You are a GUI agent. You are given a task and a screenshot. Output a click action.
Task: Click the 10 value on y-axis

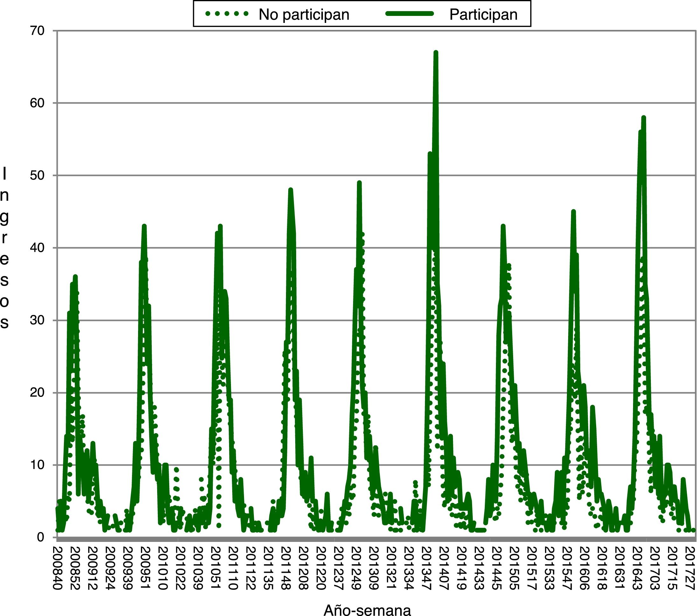(37, 465)
